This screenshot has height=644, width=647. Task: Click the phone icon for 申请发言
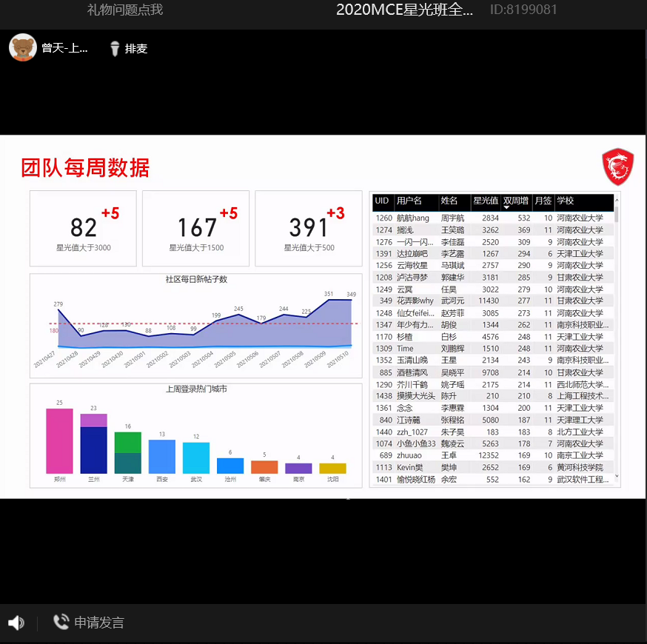click(61, 623)
